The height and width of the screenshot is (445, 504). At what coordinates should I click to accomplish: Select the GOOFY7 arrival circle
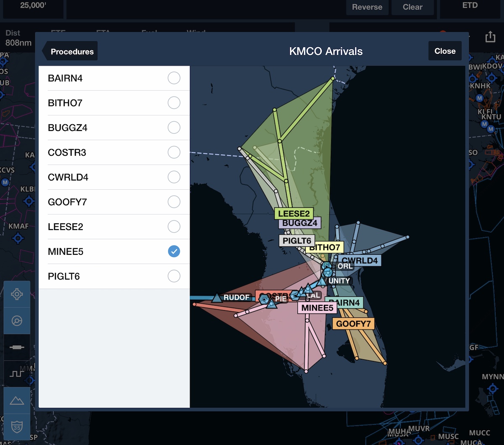click(x=173, y=202)
